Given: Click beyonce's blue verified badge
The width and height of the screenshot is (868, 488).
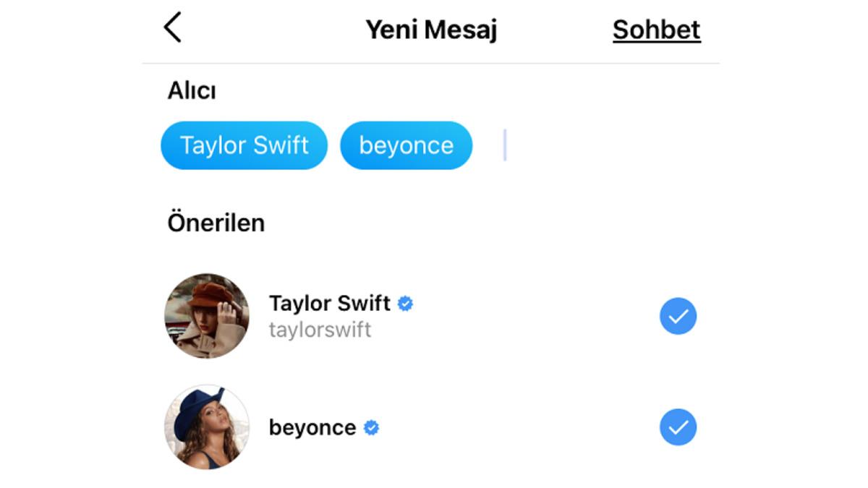Looking at the screenshot, I should tap(371, 428).
